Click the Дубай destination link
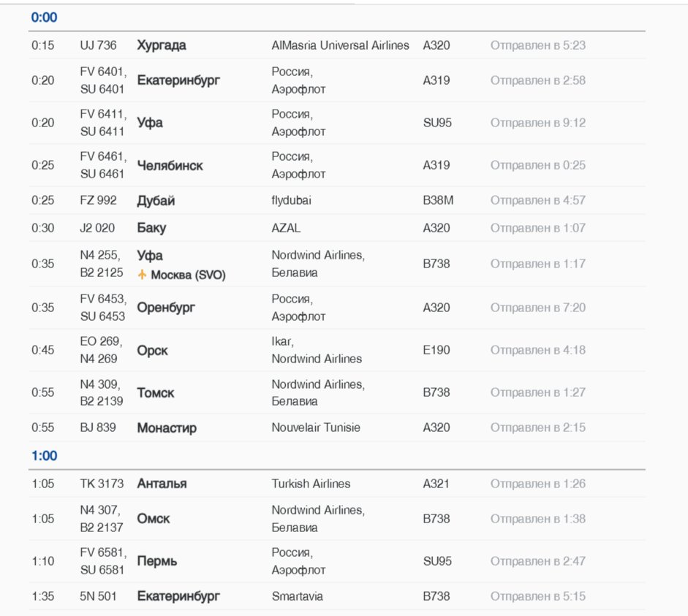 [x=156, y=200]
